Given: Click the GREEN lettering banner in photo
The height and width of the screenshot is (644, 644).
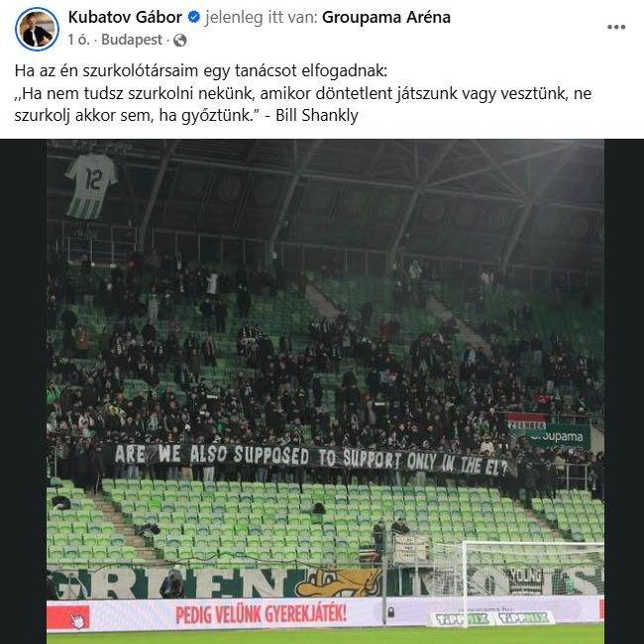Looking at the screenshot, I should 170,583.
